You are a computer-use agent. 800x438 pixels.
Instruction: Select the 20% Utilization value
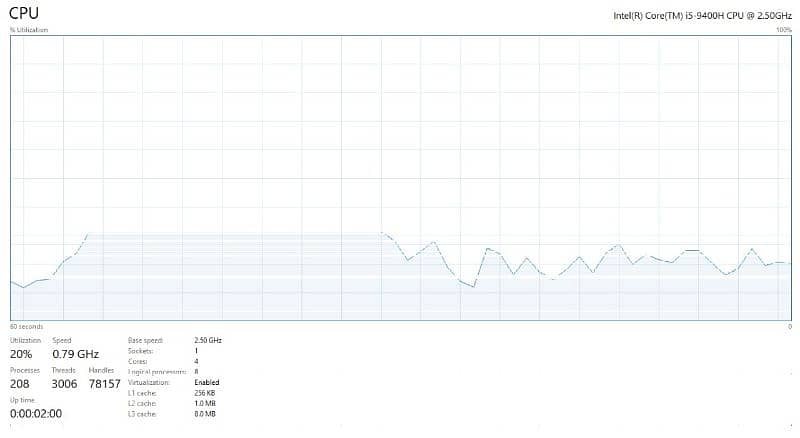[x=21, y=354]
